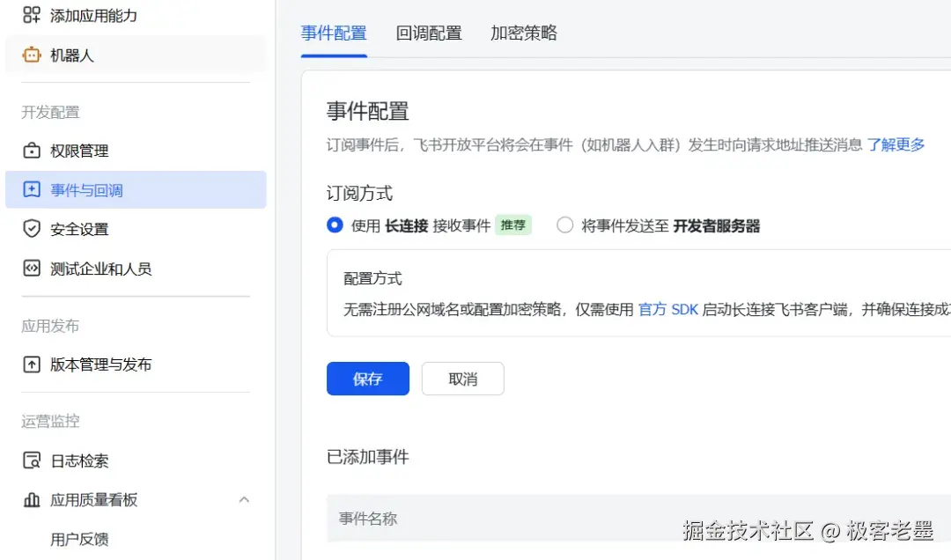
Task: Select 使用长连接接收事件 radio option
Action: pyautogui.click(x=335, y=225)
